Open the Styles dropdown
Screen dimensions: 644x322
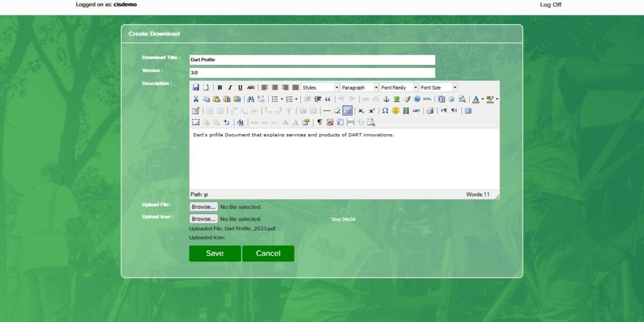[x=319, y=86]
